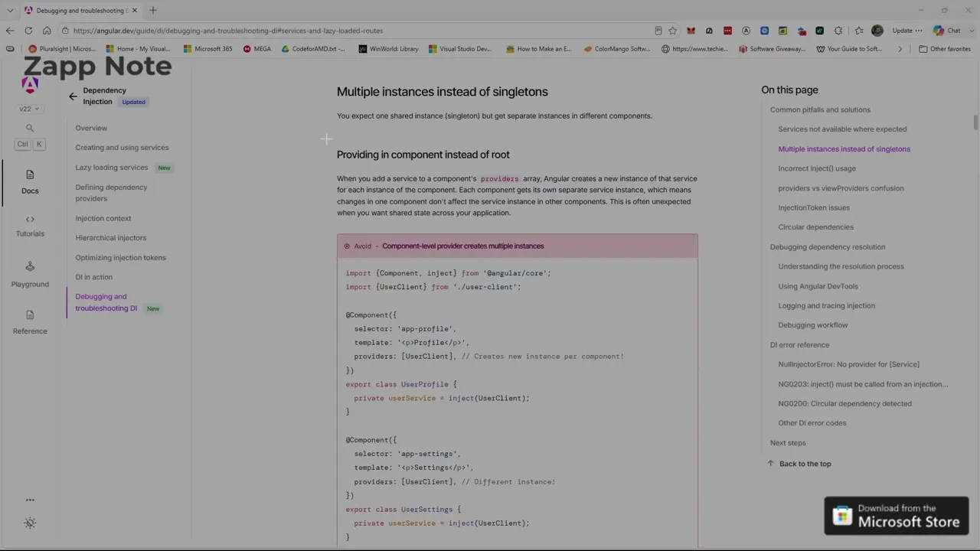This screenshot has width=980, height=551.
Task: Toggle the light/dark theme sun icon
Action: (30, 523)
